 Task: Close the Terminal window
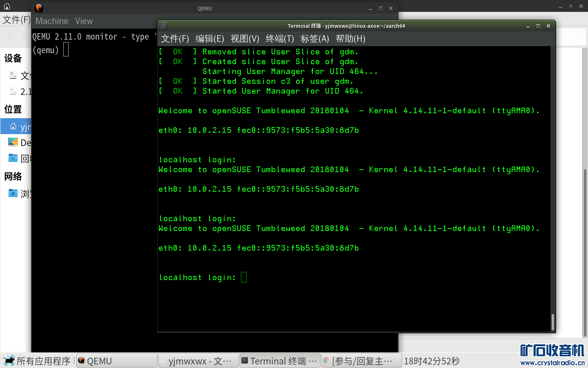[x=548, y=26]
